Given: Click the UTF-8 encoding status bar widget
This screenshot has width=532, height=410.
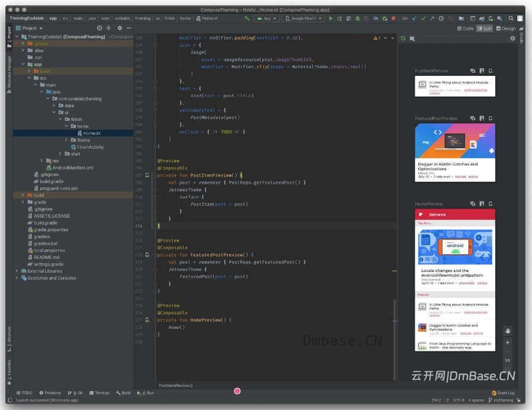Looking at the screenshot, I should (459, 400).
